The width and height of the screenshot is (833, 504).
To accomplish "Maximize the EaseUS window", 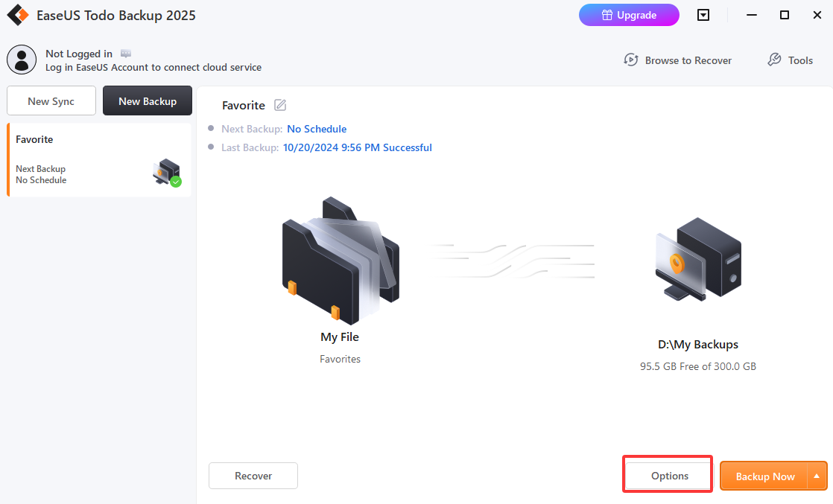I will [784, 15].
